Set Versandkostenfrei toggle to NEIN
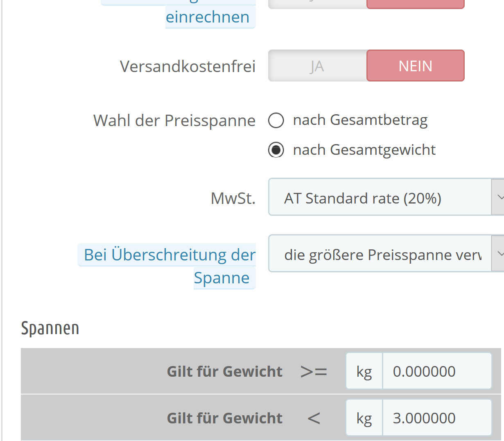 415,66
